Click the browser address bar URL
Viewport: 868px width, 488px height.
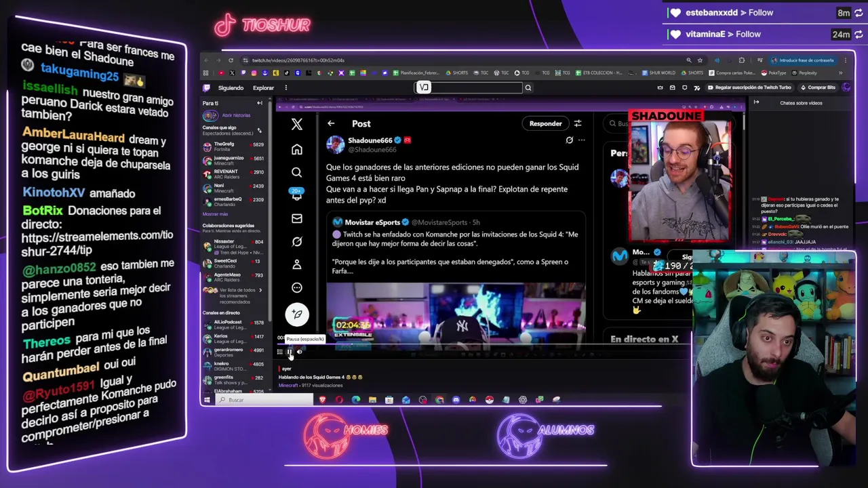click(x=298, y=60)
